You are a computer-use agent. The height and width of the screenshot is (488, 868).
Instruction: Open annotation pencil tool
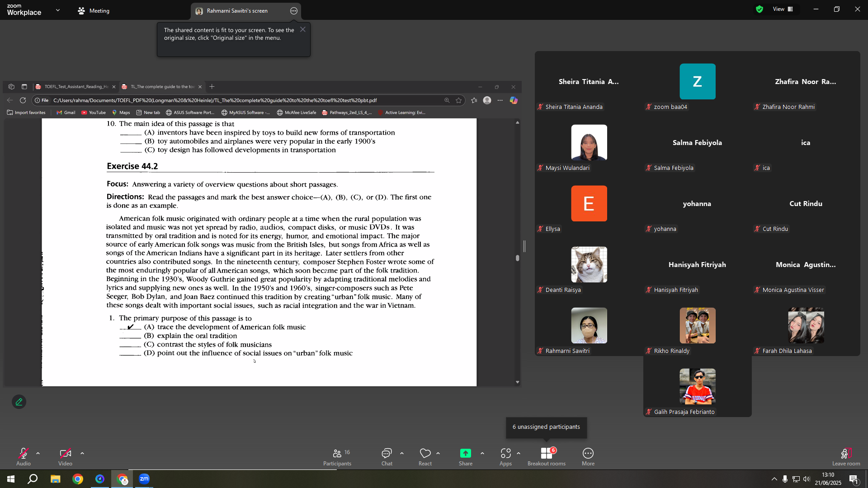[x=19, y=402]
